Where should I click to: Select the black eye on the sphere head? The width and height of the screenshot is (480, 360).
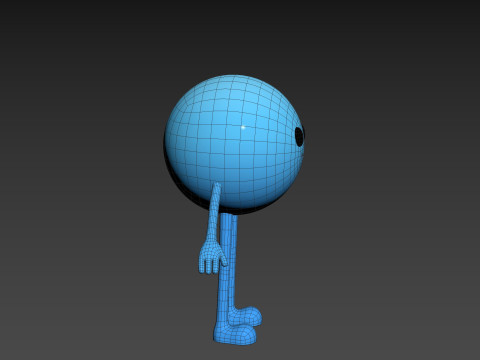(299, 137)
